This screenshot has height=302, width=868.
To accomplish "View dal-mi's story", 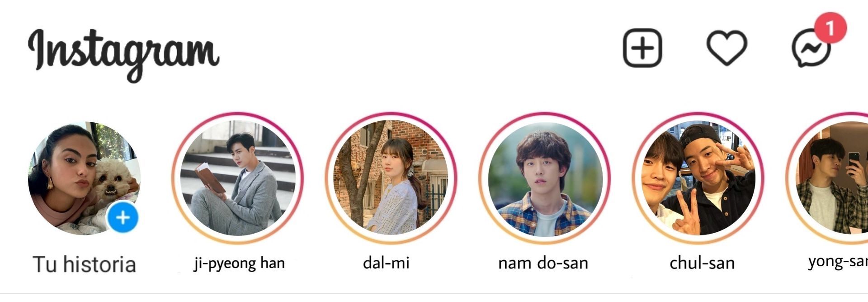I will (x=391, y=178).
